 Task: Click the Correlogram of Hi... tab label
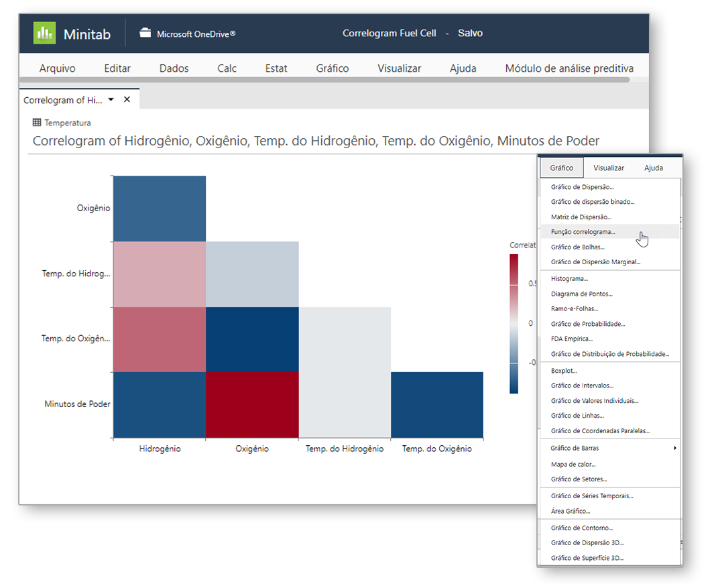62,100
